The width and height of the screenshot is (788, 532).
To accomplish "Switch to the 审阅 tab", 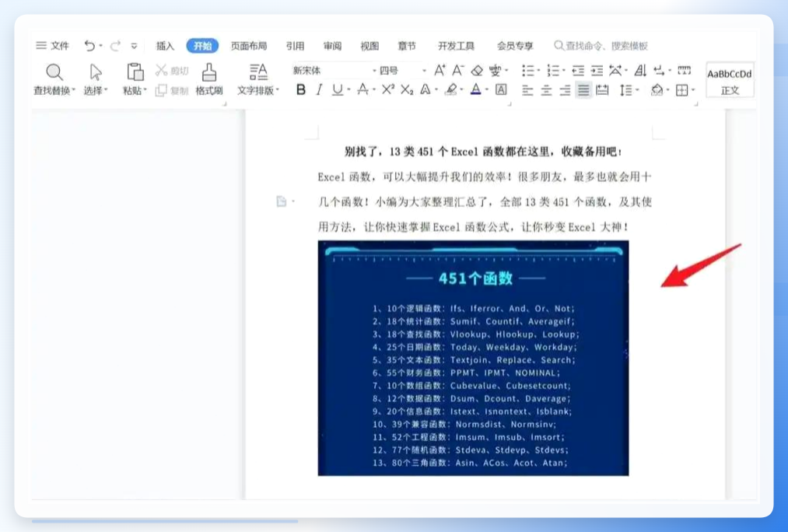I will click(332, 46).
